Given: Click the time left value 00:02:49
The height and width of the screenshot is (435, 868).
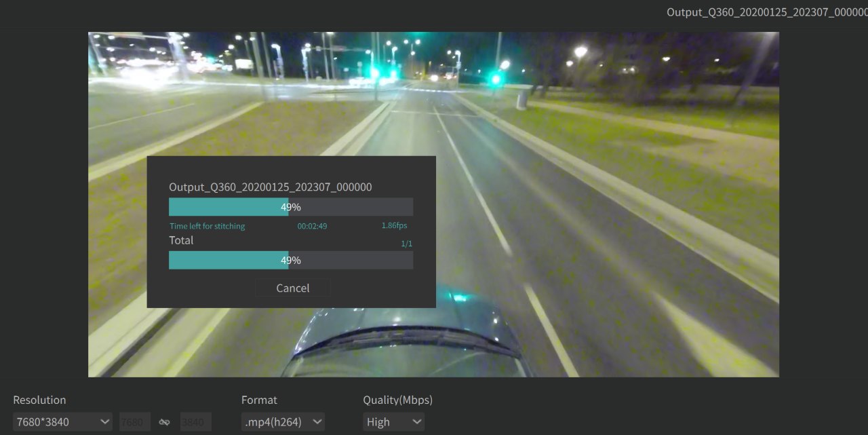Looking at the screenshot, I should (312, 226).
